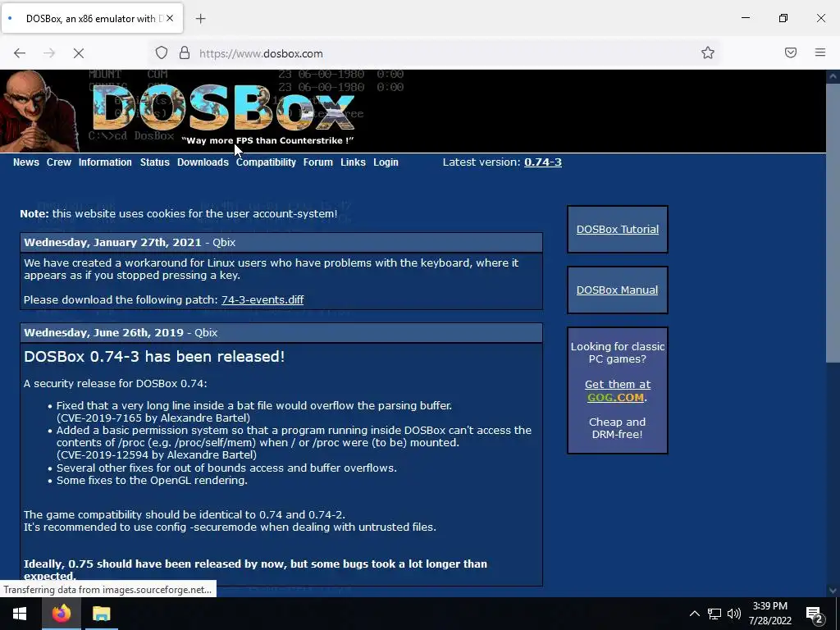Image resolution: width=840 pixels, height=630 pixels.
Task: Click the vertical scrollbar thumb
Action: [x=833, y=222]
